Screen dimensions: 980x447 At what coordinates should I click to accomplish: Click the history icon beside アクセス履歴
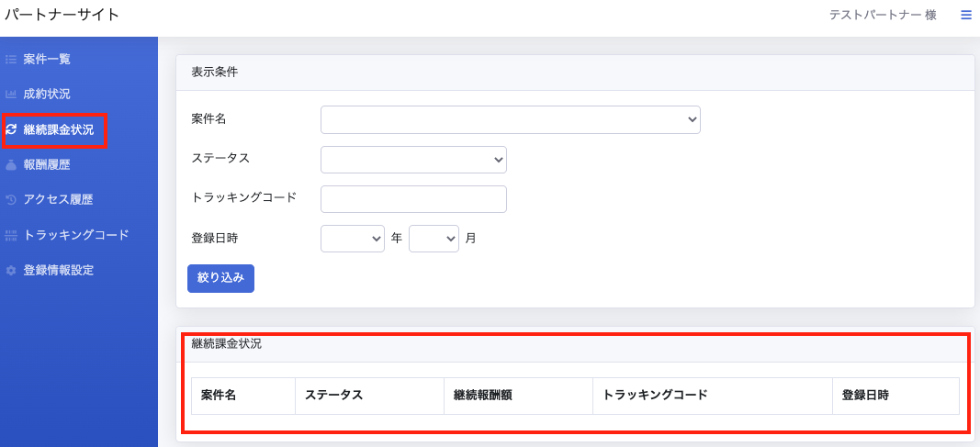pos(11,200)
